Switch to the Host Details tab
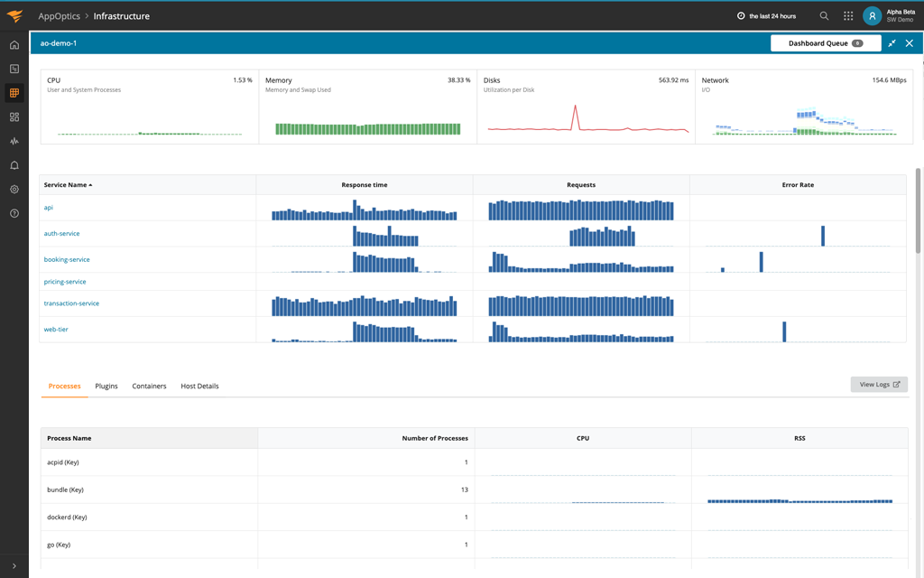 [x=199, y=386]
